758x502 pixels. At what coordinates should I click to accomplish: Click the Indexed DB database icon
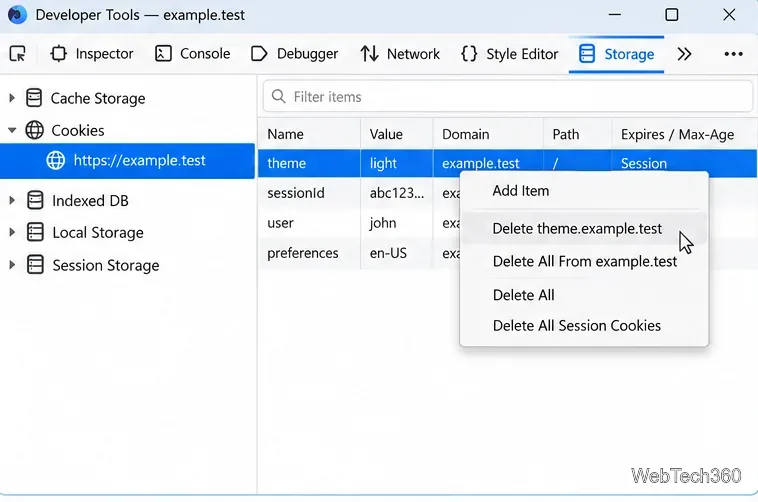(35, 200)
